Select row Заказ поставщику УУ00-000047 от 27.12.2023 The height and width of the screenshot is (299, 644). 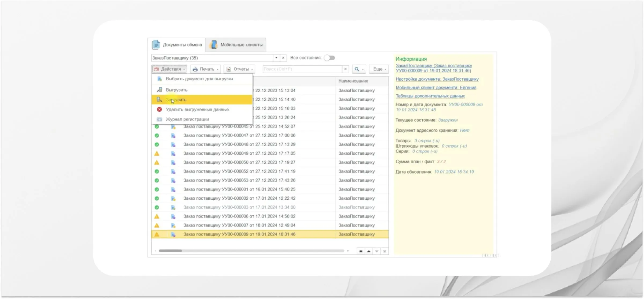pyautogui.click(x=270, y=136)
